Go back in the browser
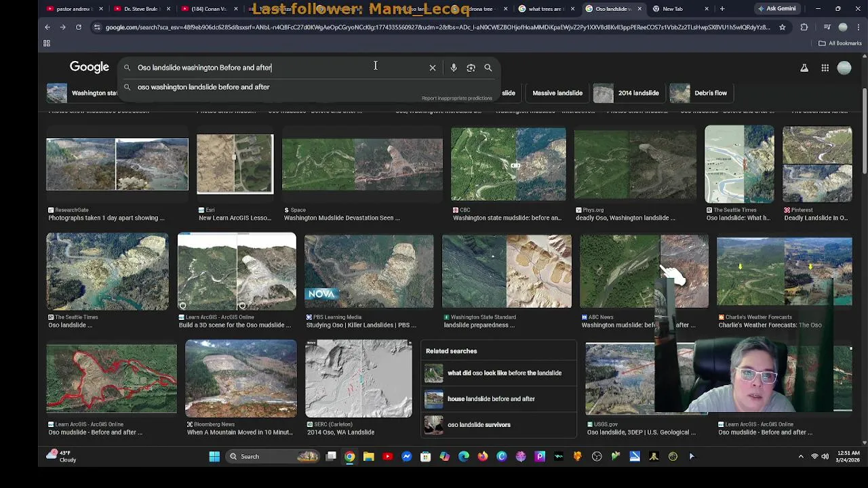868x488 pixels. 47,27
